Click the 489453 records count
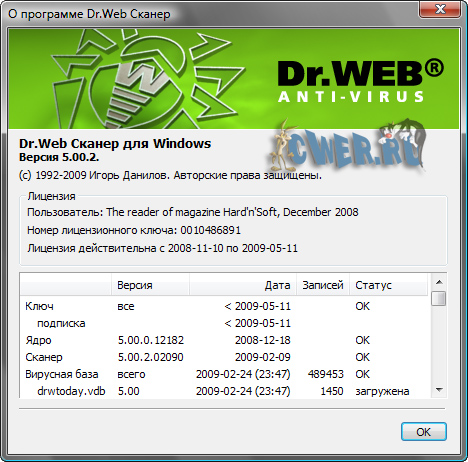This screenshot has width=468, height=462. point(326,374)
